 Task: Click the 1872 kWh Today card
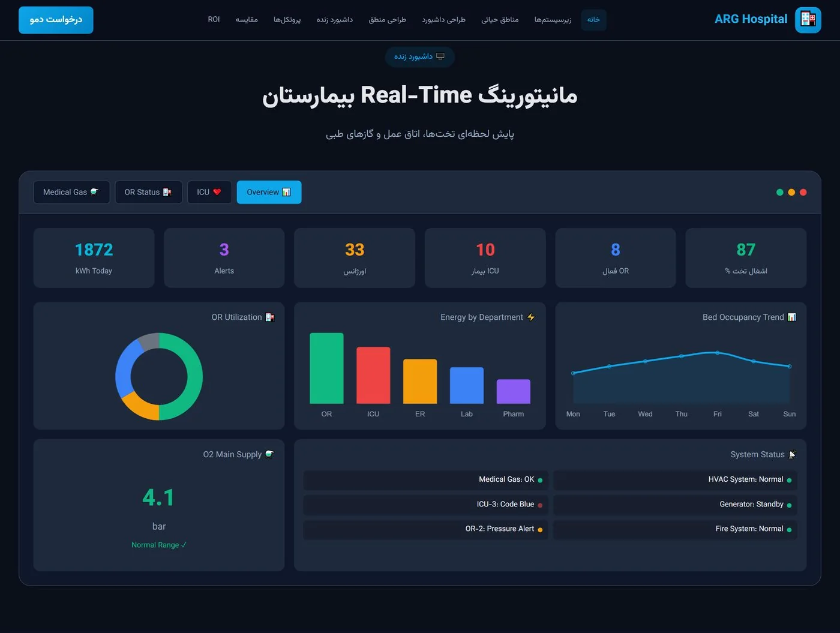coord(94,258)
